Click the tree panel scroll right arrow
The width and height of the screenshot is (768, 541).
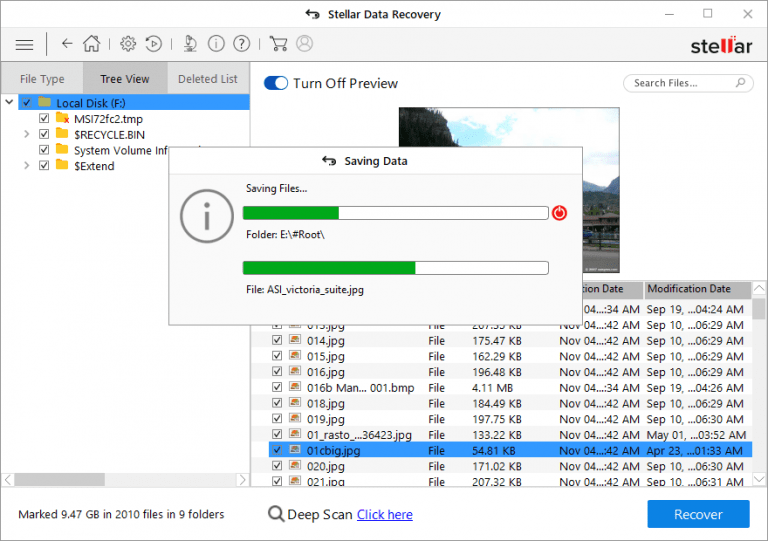[242, 479]
